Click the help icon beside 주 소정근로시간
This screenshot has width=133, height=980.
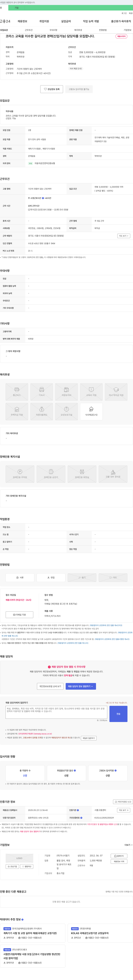43,198
